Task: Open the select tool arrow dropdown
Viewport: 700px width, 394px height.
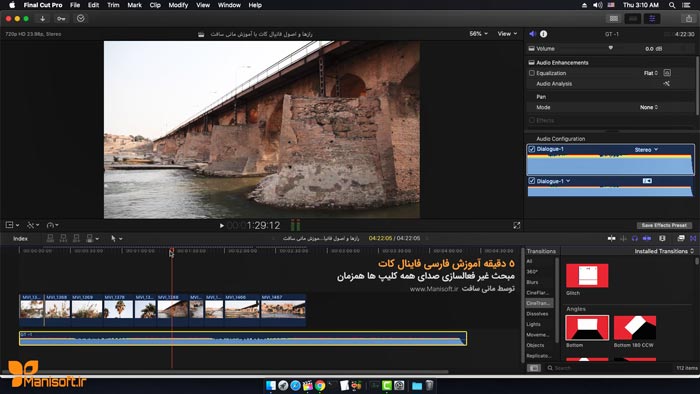Action: [117, 239]
